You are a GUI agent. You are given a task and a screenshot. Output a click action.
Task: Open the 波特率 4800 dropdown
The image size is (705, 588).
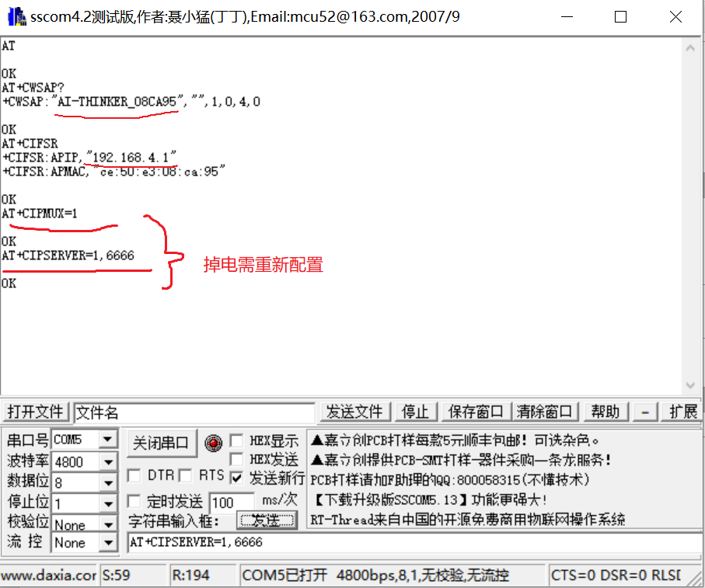pyautogui.click(x=108, y=461)
